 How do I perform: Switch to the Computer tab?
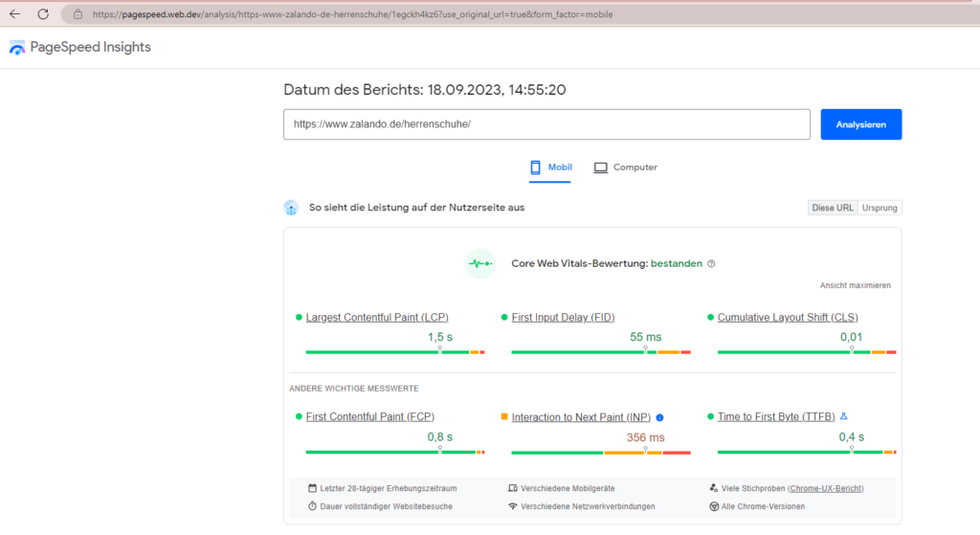(x=626, y=167)
